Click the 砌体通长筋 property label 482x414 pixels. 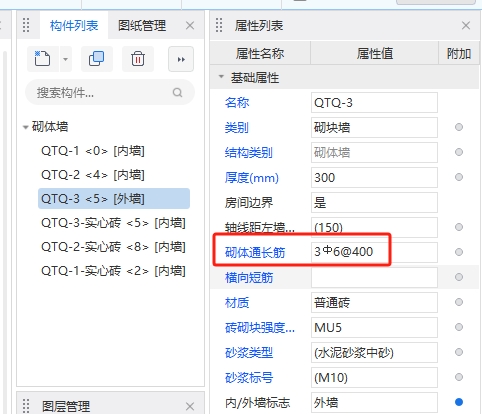[x=255, y=253]
